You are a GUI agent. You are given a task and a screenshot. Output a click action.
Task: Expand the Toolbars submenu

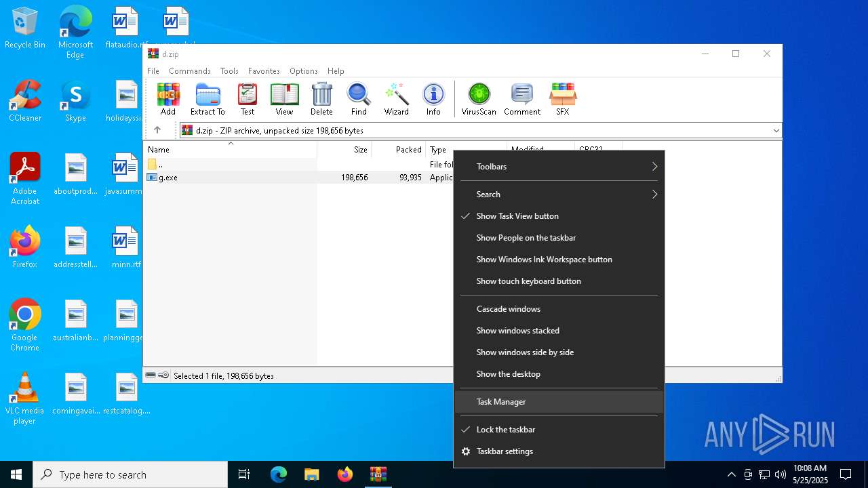(x=559, y=167)
